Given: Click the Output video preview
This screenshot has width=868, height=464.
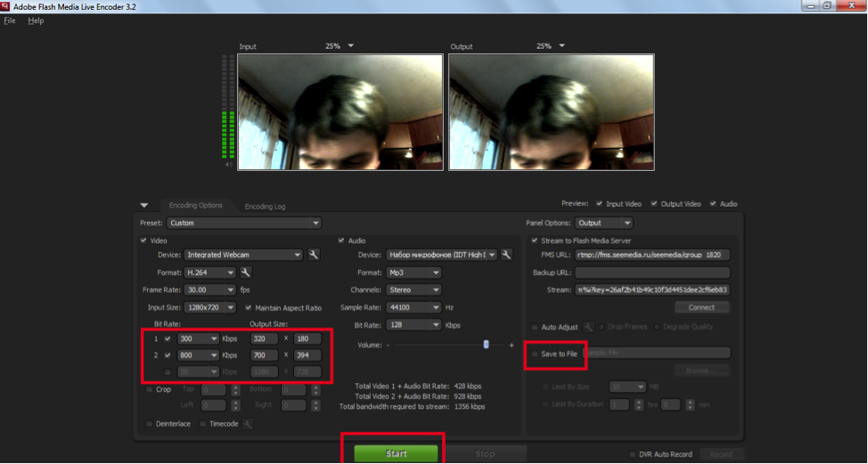Looking at the screenshot, I should point(552,111).
